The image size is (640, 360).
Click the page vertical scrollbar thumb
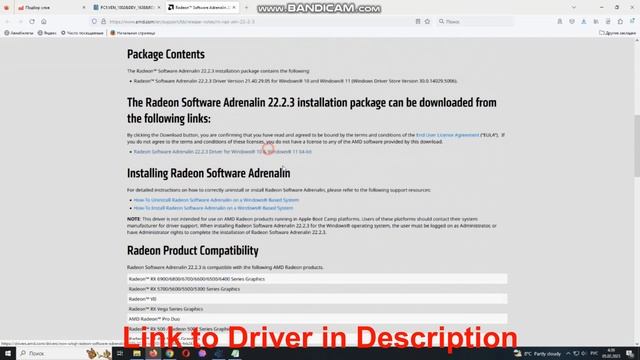click(637, 146)
